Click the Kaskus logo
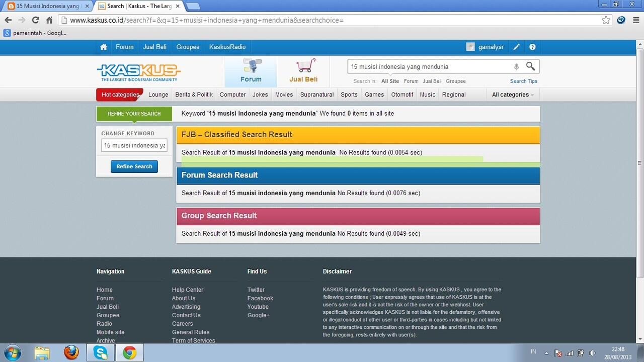644x362 pixels. [139, 72]
